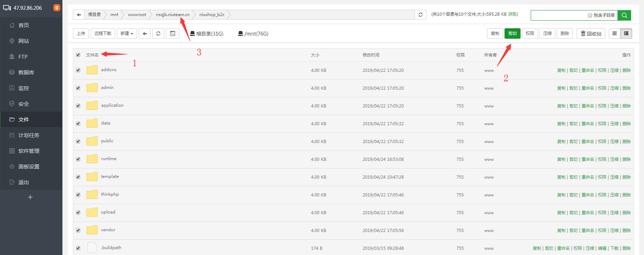Image resolution: width=644 pixels, height=255 pixels.
Task: Click the 权限 toolbar button
Action: point(530,33)
